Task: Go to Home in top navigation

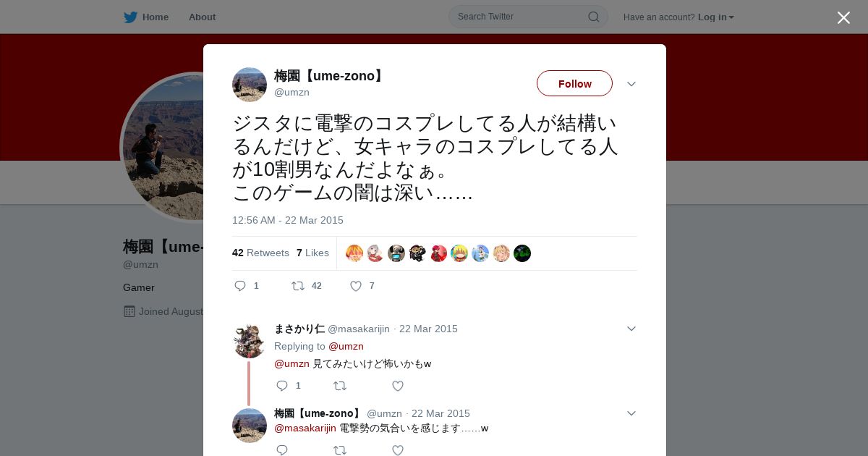Action: click(x=156, y=17)
